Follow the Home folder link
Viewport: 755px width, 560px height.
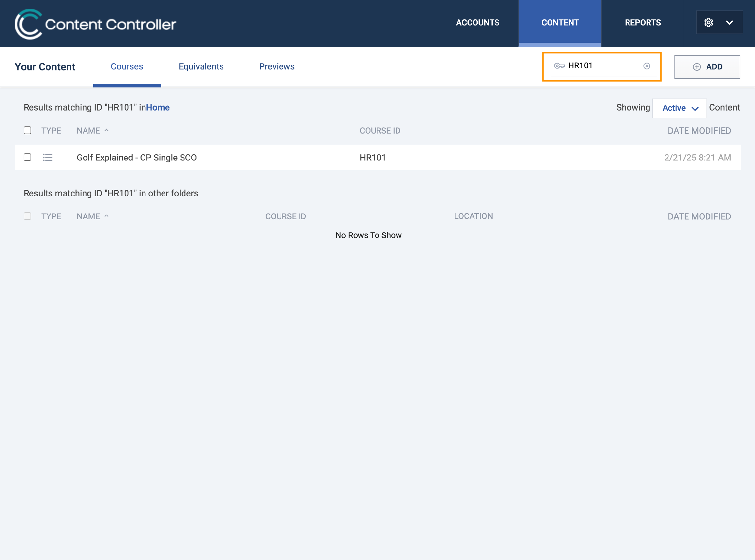point(158,107)
